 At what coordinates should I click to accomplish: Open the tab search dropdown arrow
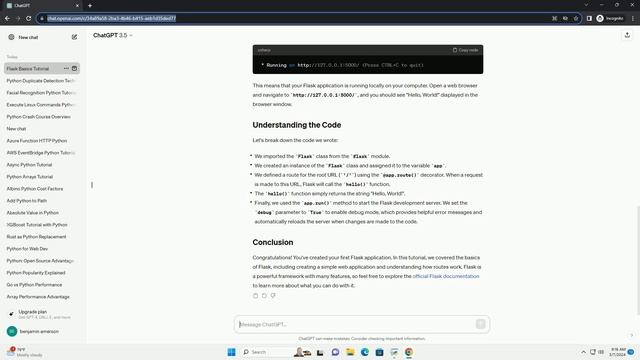coord(586,5)
